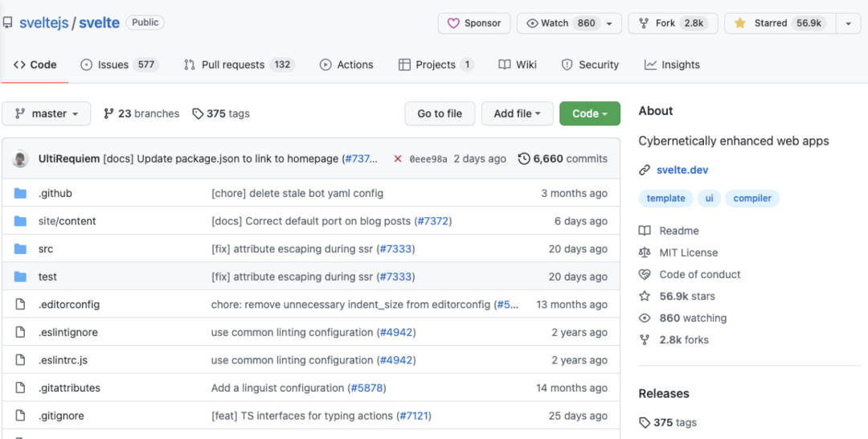Screen dimensions: 868x439
Task: Click the UltiRequiem author avatar
Action: tap(21, 159)
